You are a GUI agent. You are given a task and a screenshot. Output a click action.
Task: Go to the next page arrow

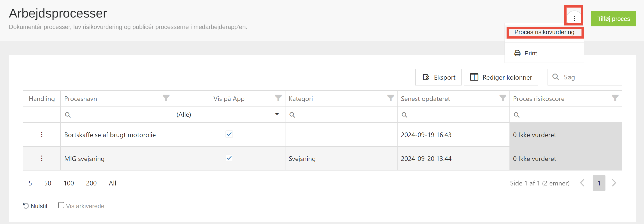pos(614,183)
